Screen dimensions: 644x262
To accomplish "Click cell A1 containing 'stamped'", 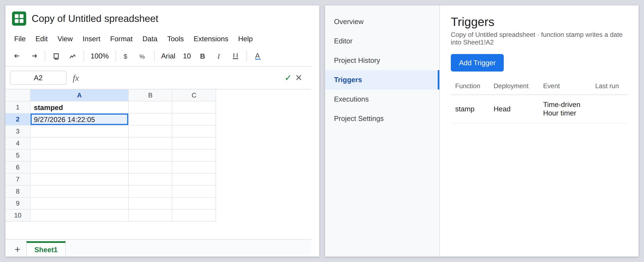I will pyautogui.click(x=79, y=107).
